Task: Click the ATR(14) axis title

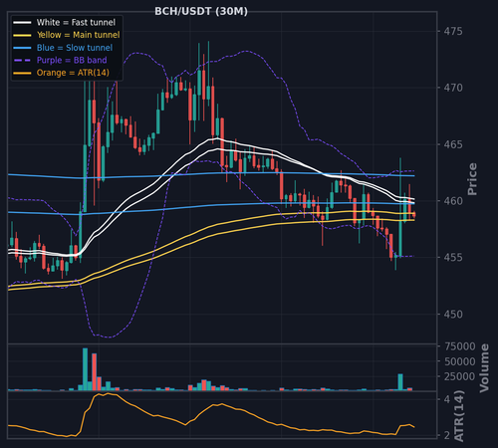Action: coord(459,416)
